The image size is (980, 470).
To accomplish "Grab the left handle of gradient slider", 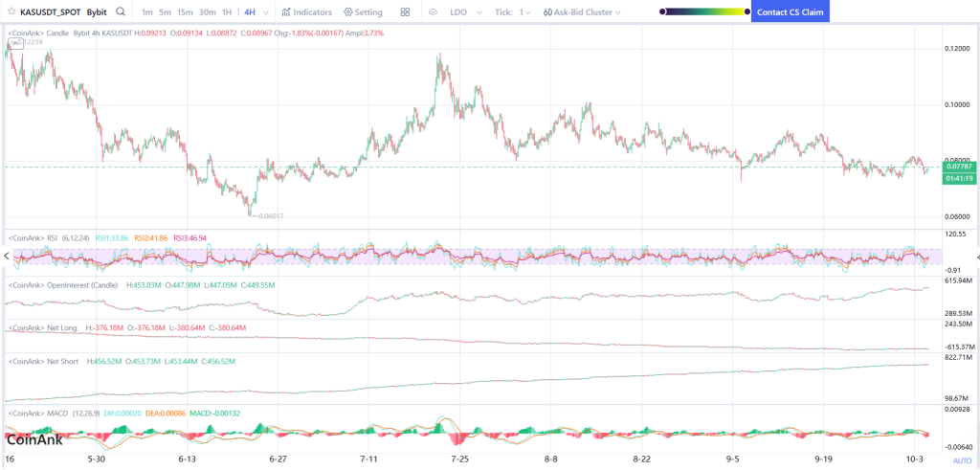I will (x=662, y=11).
